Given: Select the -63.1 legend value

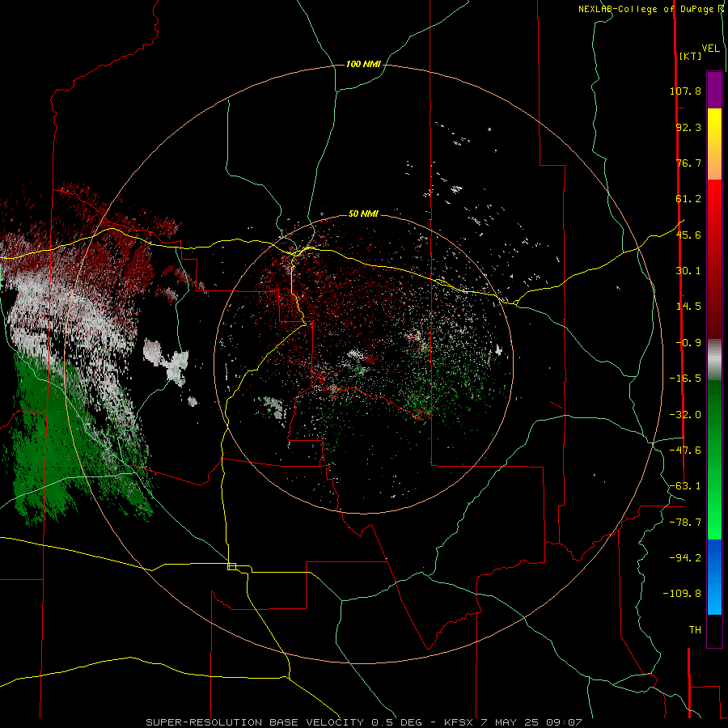Looking at the screenshot, I should [x=685, y=486].
